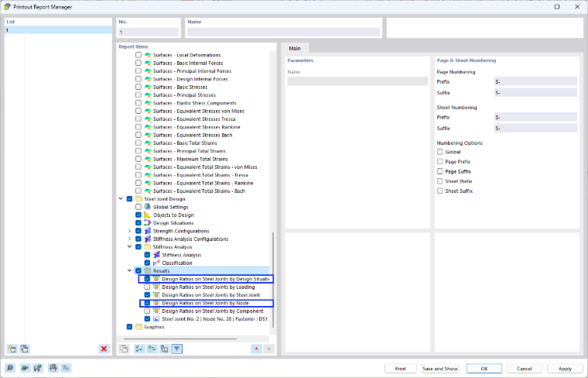Copy the selected printout report in list
The width and height of the screenshot is (588, 378).
click(x=25, y=349)
